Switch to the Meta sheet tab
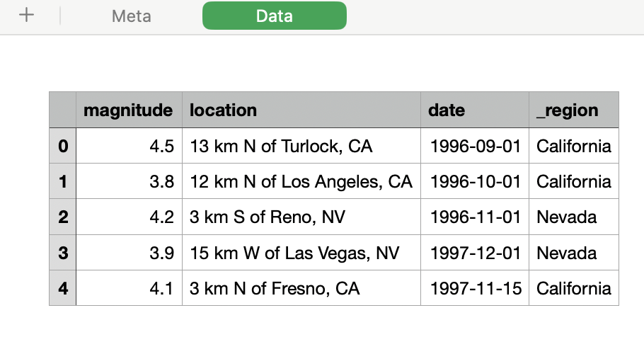Screen dimensions: 644x337 click(132, 16)
